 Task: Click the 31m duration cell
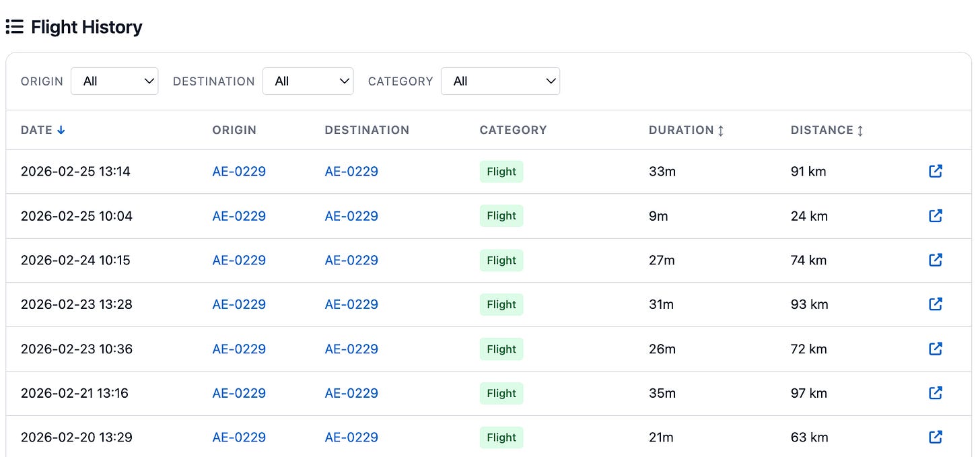[661, 304]
